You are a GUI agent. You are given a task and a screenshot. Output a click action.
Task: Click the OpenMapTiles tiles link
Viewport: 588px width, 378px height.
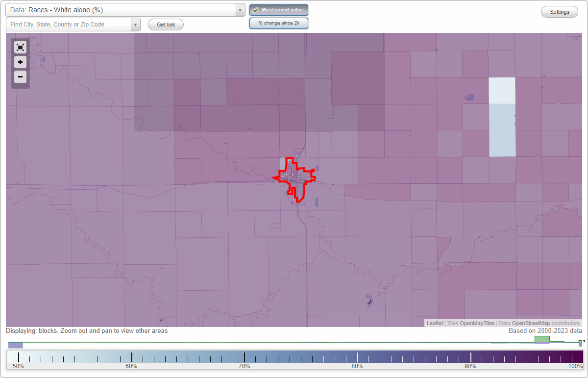tap(476, 323)
